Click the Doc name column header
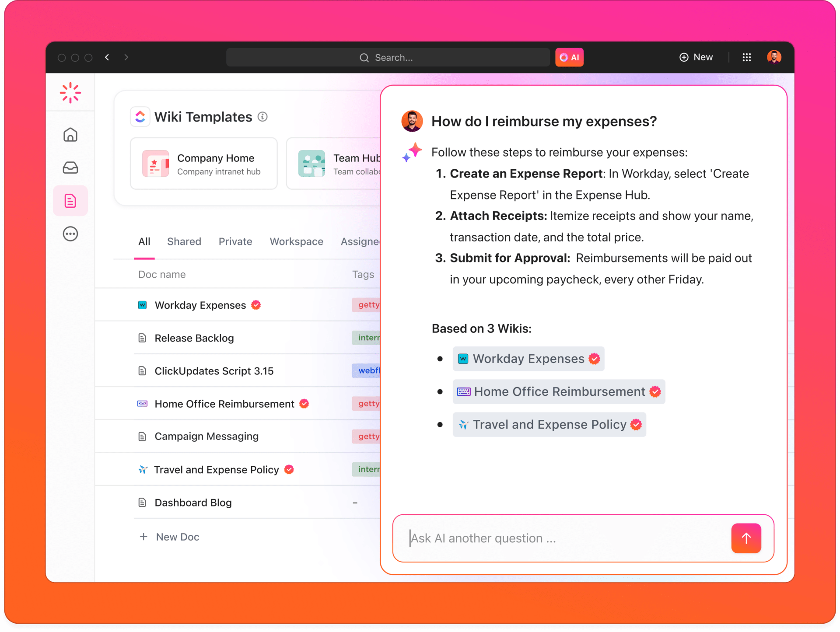This screenshot has width=840, height=632. tap(162, 274)
